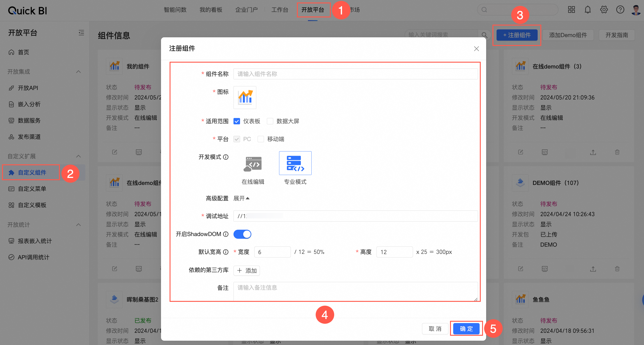
Task: Click upload icon on DEMO组件 (107) card
Action: [x=593, y=269]
